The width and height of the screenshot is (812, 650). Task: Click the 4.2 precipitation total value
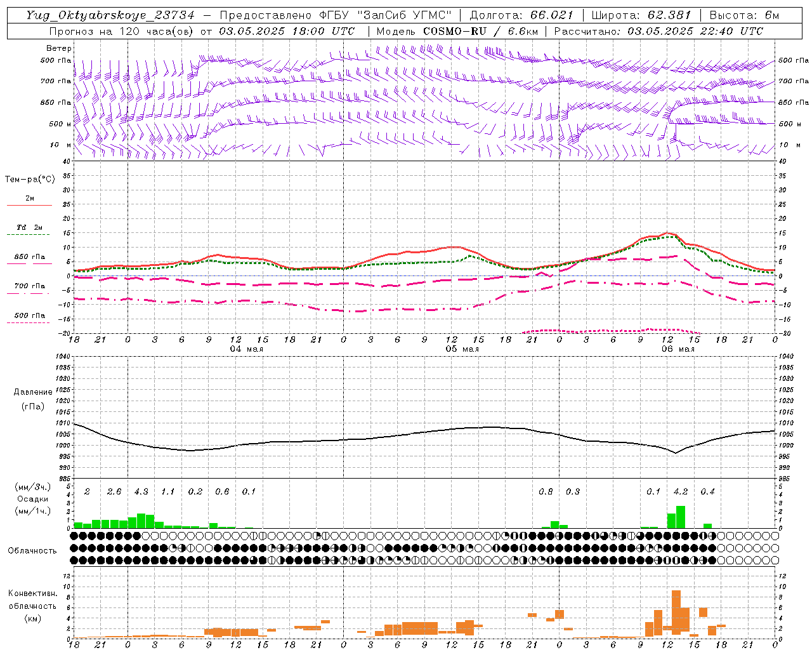pos(681,492)
